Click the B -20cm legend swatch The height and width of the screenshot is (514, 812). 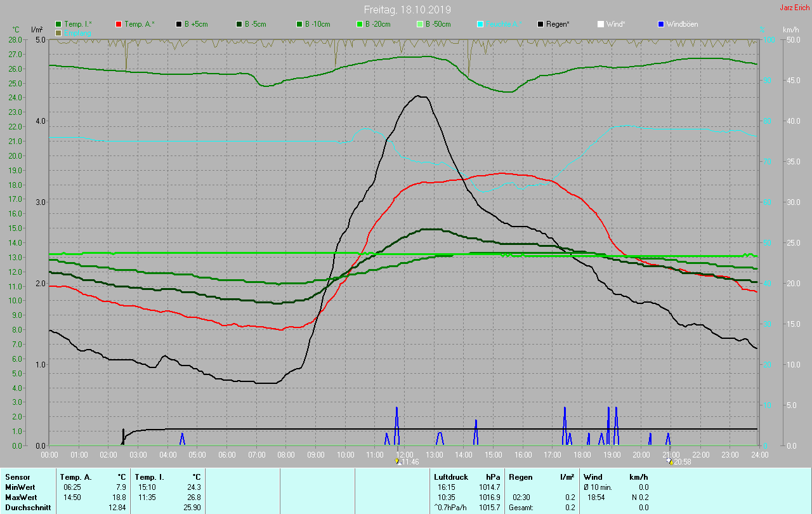(x=360, y=24)
